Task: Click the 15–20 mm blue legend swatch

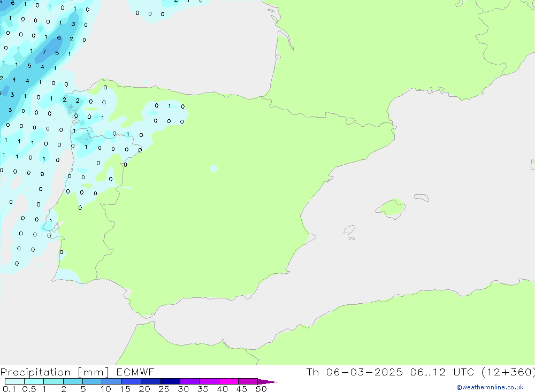Action: pos(132,381)
